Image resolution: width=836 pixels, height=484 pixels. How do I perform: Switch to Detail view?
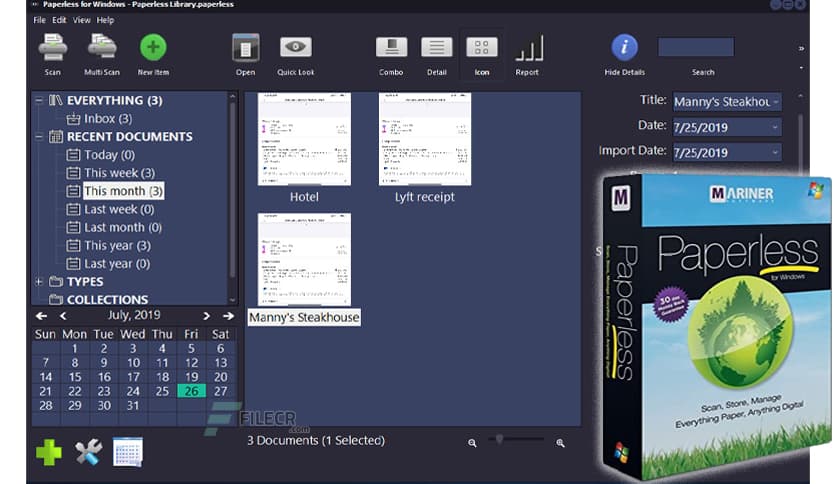coord(437,47)
